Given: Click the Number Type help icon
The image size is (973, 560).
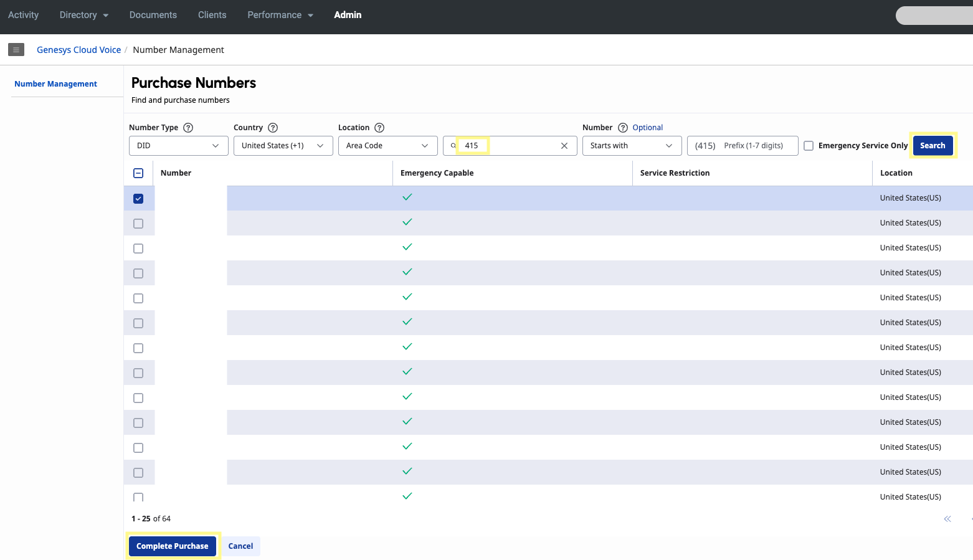Looking at the screenshot, I should (x=188, y=128).
